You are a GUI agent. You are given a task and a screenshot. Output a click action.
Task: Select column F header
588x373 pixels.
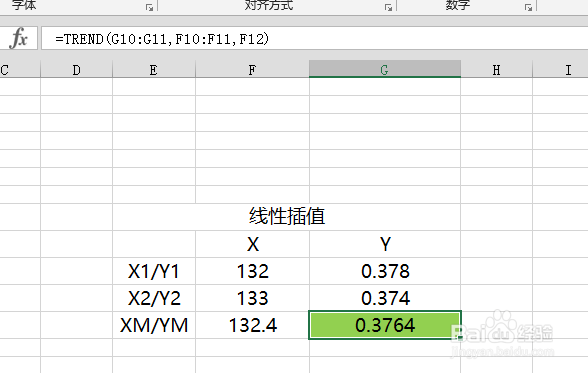(x=252, y=69)
